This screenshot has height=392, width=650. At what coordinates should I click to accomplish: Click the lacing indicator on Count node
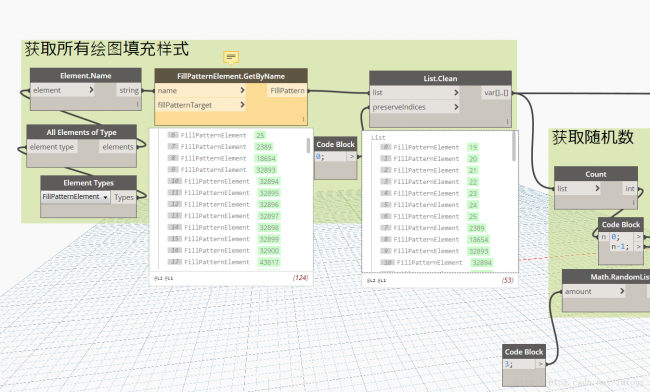coord(633,203)
